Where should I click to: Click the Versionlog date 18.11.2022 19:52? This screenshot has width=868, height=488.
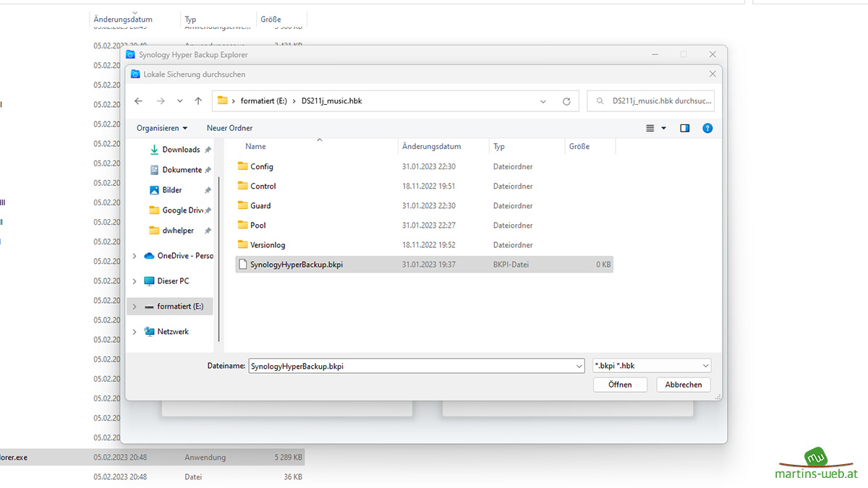point(429,244)
